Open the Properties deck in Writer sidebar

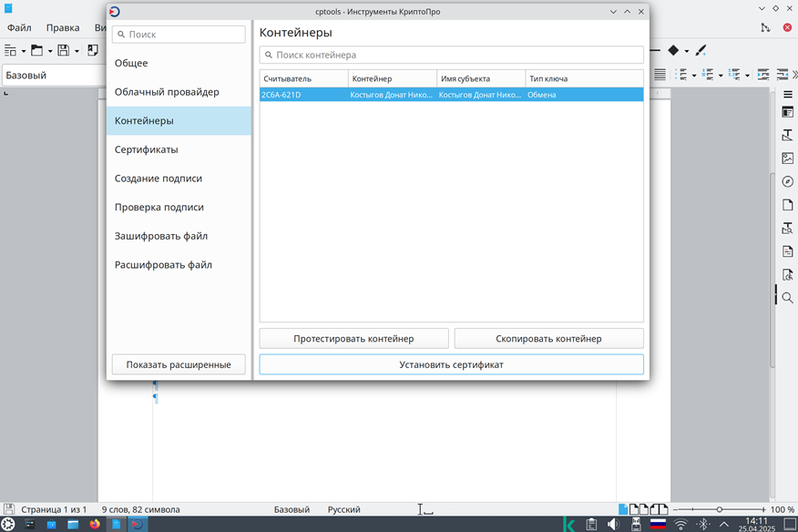[x=788, y=112]
